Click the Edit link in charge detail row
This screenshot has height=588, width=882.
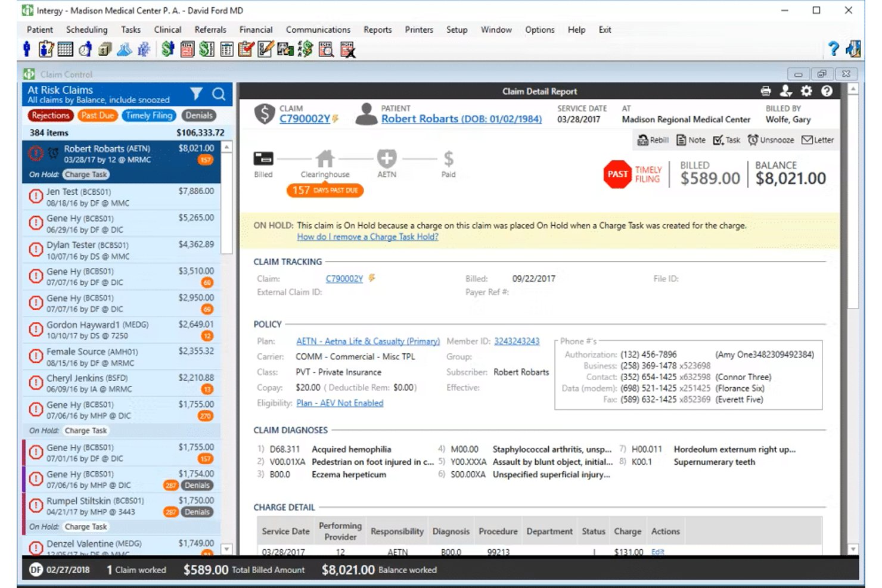[658, 552]
